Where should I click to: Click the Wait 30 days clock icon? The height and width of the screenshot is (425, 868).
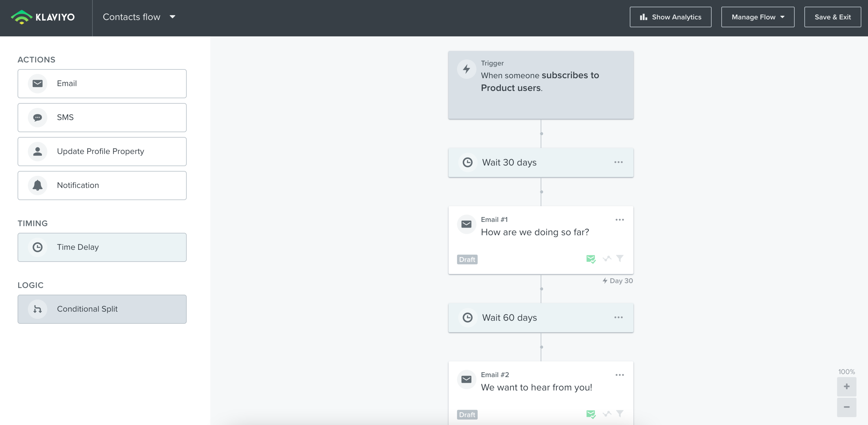[x=467, y=162]
